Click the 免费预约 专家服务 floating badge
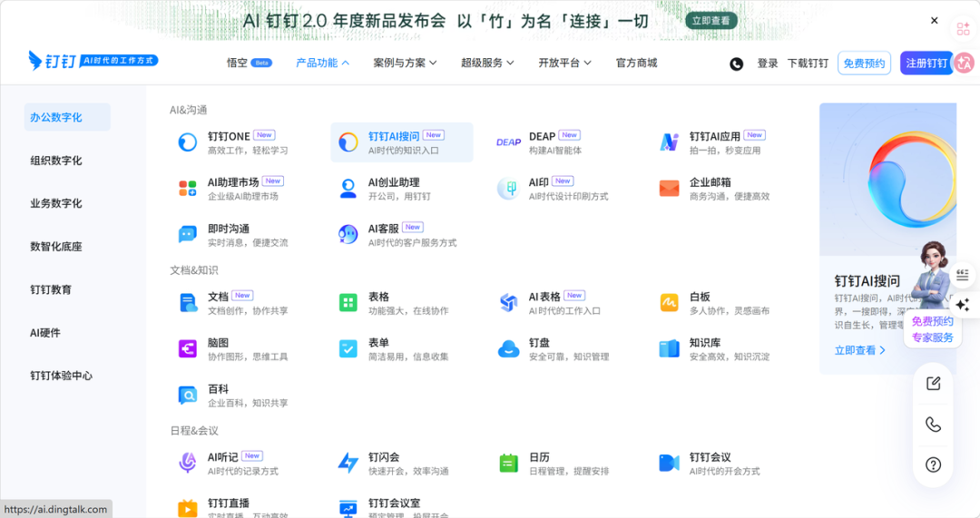 click(933, 329)
